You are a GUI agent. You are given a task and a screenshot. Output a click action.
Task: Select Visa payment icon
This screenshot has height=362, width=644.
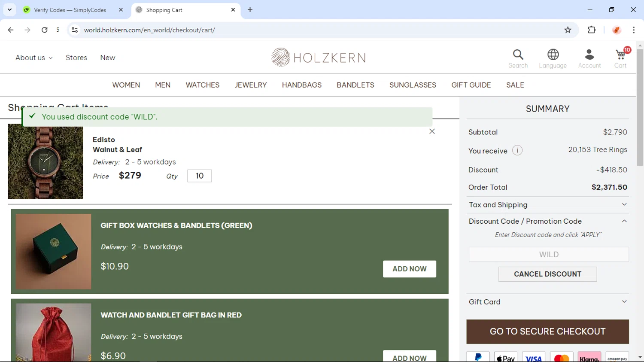534,357
